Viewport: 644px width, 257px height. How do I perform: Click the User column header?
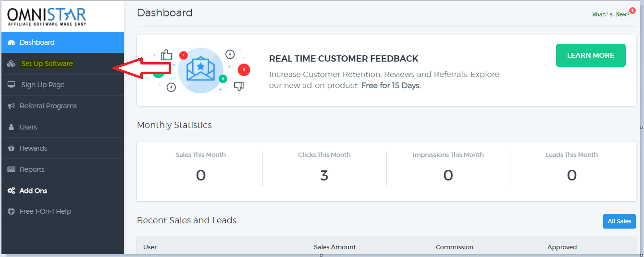point(150,247)
